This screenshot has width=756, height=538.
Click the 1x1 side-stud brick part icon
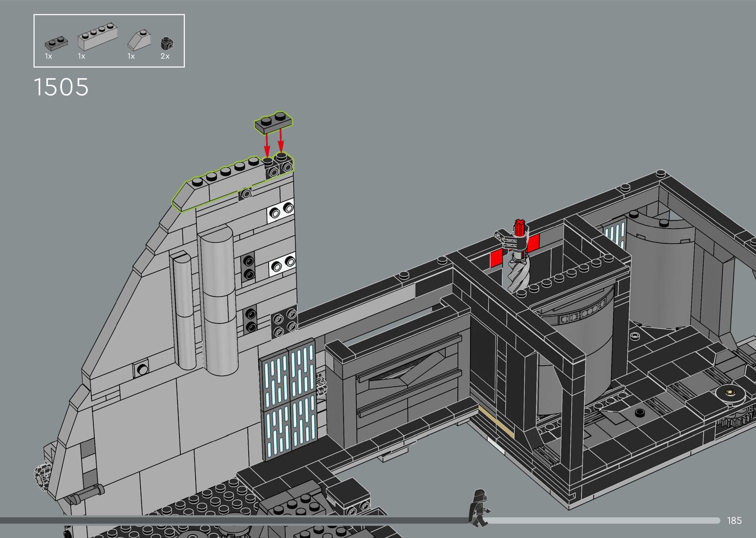pyautogui.click(x=167, y=43)
